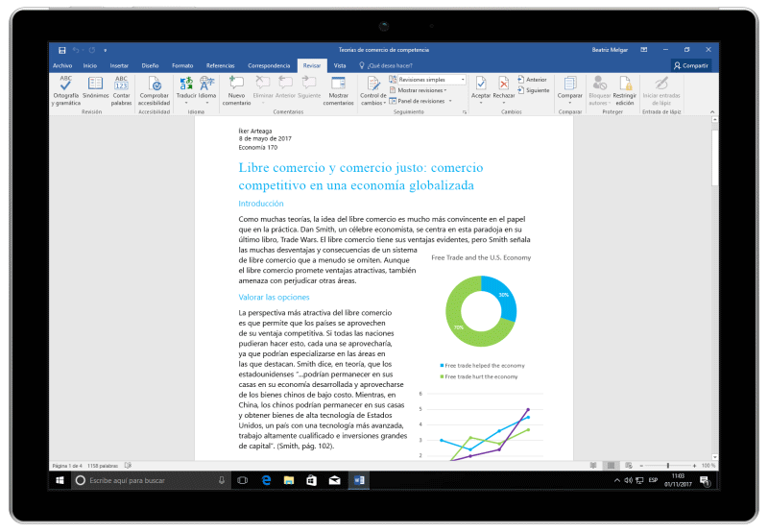The width and height of the screenshot is (768, 532).
Task: Add a Nuevo comentario
Action: point(236,90)
